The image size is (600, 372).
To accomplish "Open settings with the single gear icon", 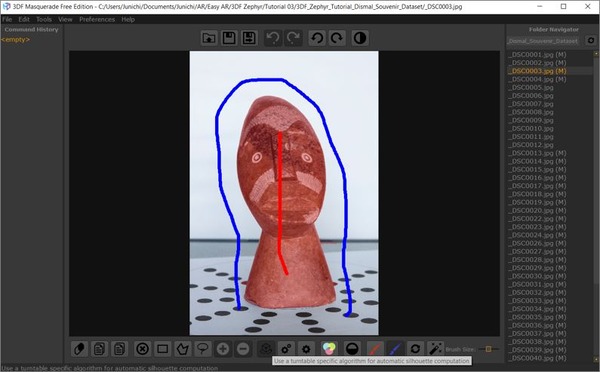I will click(x=306, y=349).
